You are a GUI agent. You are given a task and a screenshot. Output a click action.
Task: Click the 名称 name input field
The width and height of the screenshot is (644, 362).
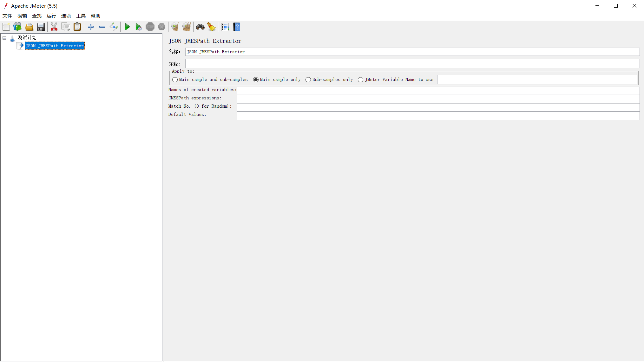[412, 52]
